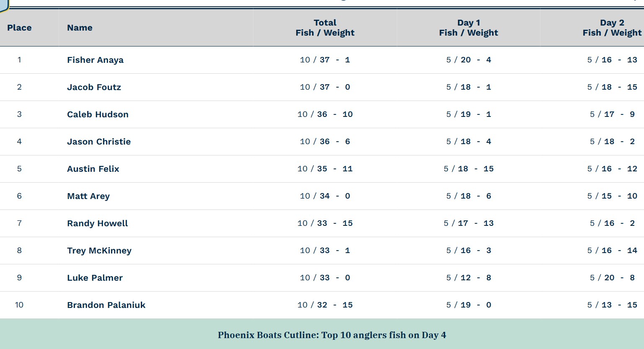Select Luke Palmer's Day 2 weight cell
644x349 pixels.
612,278
